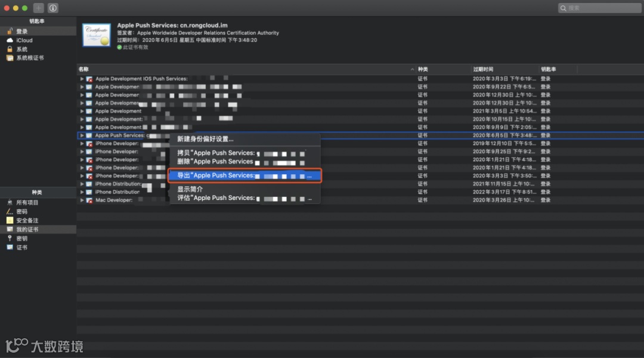This screenshot has width=644, height=358.
Task: Click the 登录 keychain icon in the sidebar
Action: click(10, 31)
